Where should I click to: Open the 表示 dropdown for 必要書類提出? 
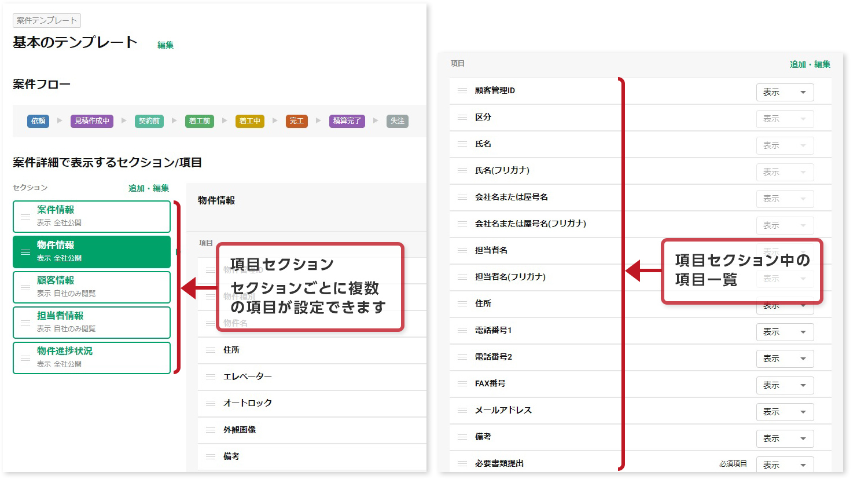point(785,464)
